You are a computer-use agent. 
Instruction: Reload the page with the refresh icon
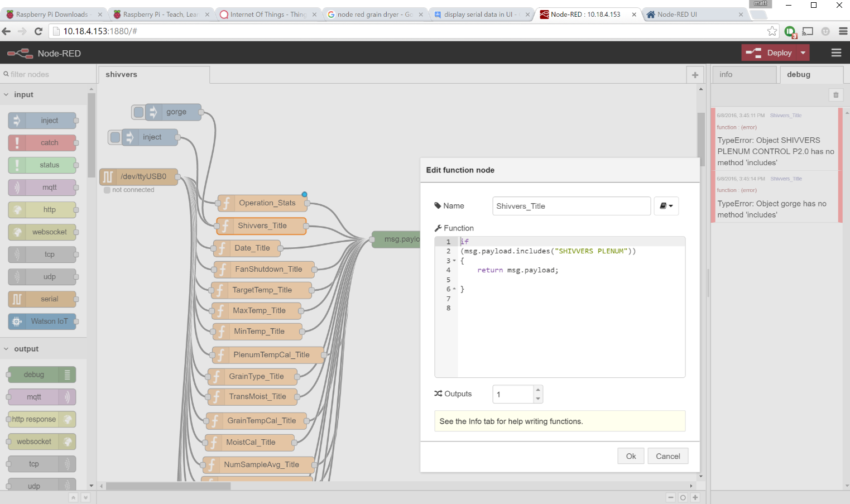pos(39,31)
